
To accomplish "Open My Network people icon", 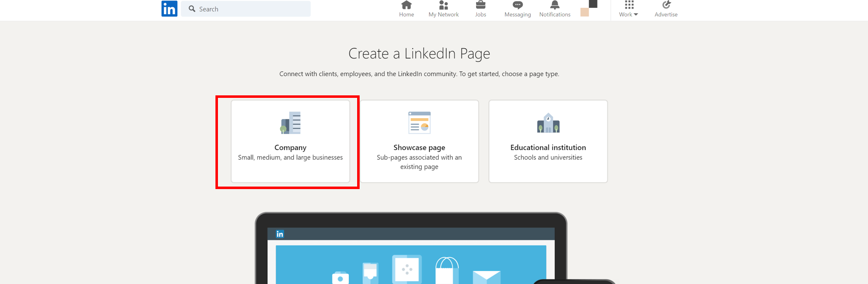I will coord(443,5).
